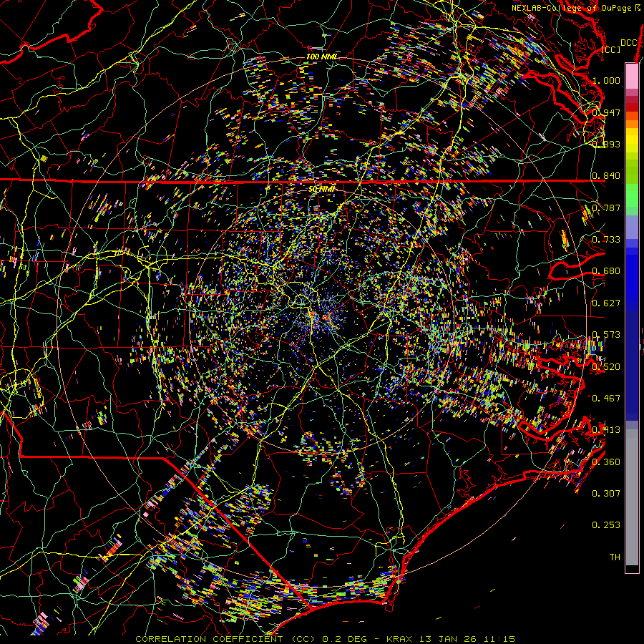Click the pink segment of the color bar
Screen dimensions: 644x644
632,76
